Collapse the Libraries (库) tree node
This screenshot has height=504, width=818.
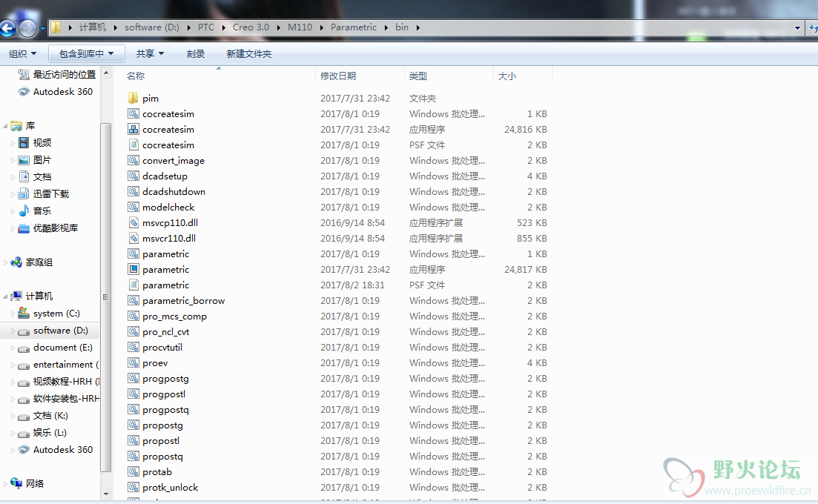click(x=5, y=125)
